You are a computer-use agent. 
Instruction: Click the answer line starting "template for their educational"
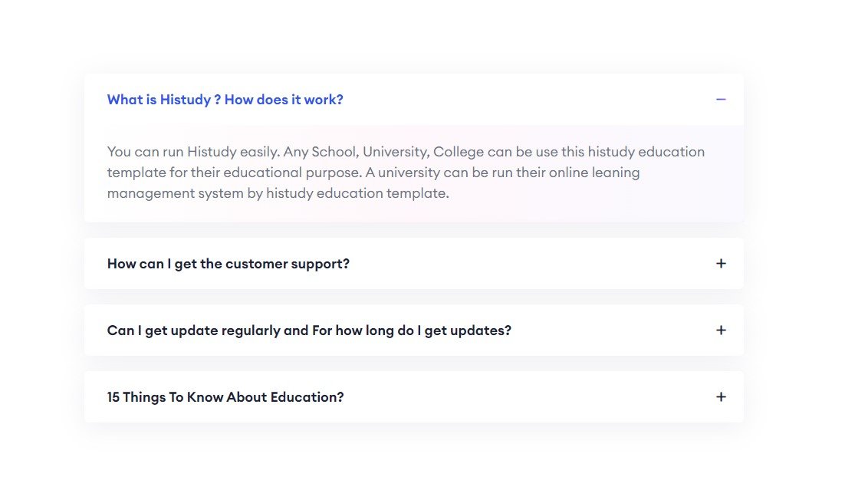(373, 173)
